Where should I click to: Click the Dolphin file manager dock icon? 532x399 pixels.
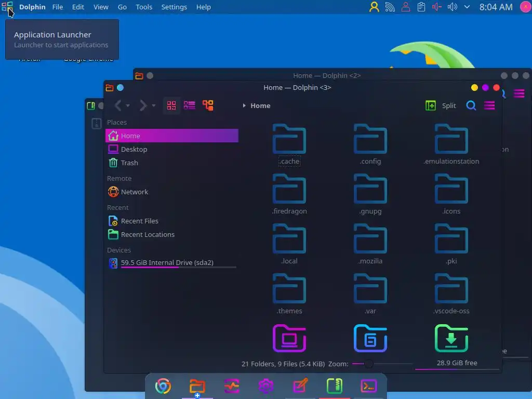tap(197, 386)
